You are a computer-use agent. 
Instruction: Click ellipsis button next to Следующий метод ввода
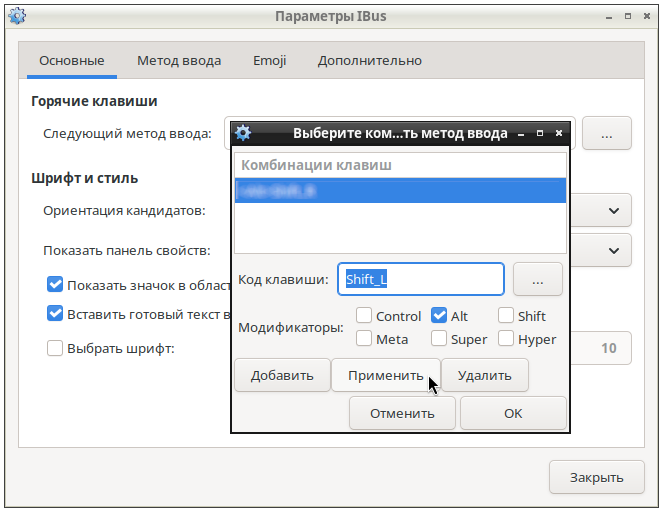click(x=607, y=132)
